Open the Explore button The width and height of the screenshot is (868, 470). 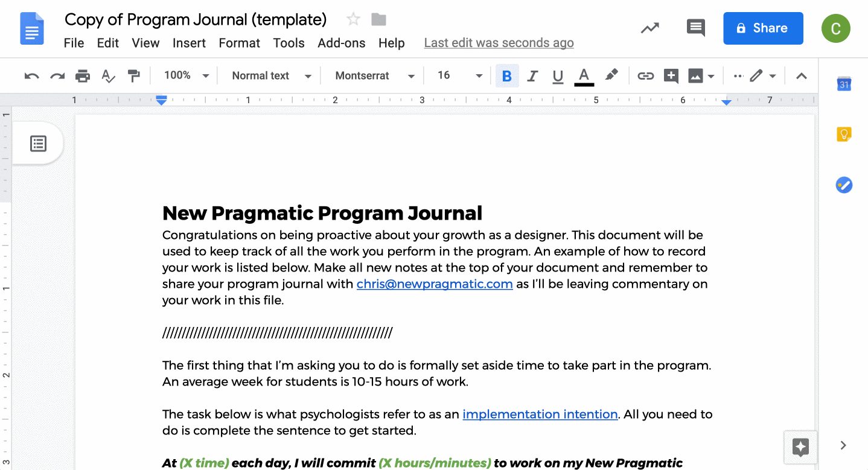800,447
